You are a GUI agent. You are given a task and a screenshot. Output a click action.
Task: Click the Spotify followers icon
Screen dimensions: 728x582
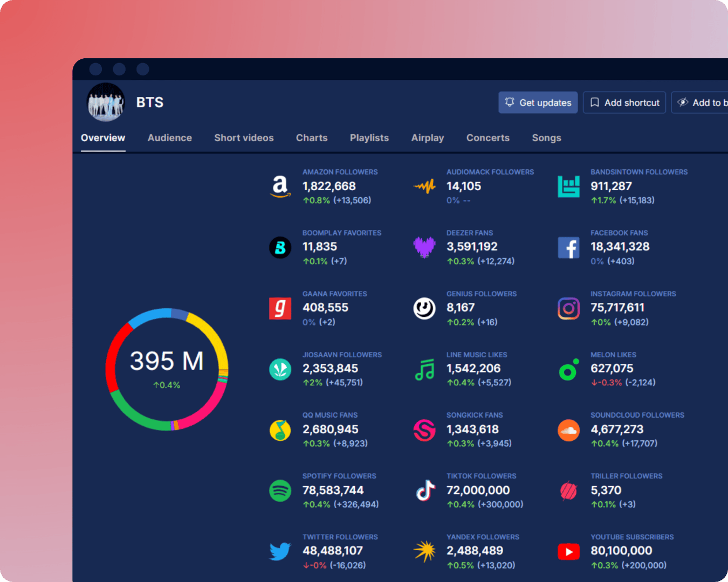[280, 491]
